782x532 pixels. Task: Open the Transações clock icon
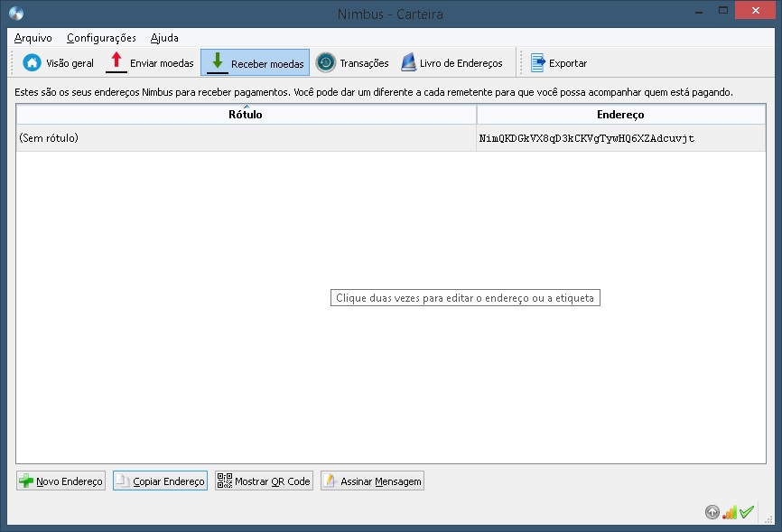(x=326, y=63)
